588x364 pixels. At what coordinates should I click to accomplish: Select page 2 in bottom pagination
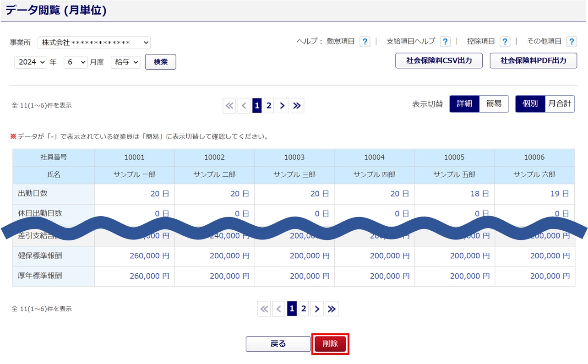303,309
